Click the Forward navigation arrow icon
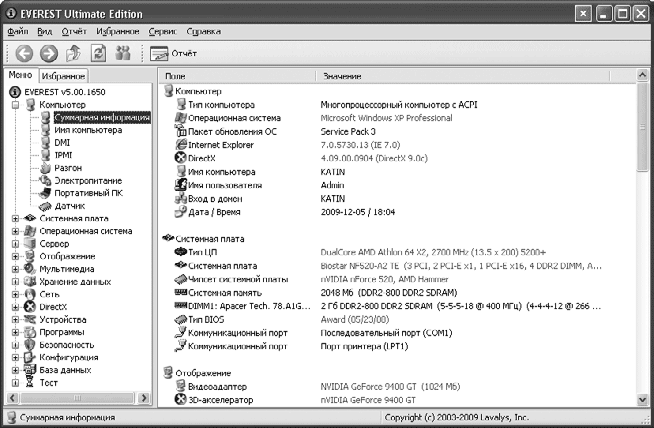This screenshot has height=428, width=654. pyautogui.click(x=48, y=53)
